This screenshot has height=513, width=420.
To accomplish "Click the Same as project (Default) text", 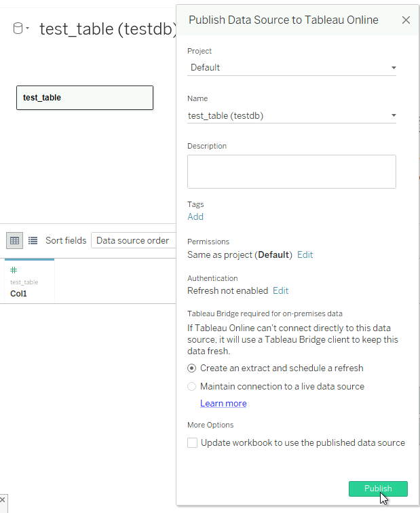I will [x=240, y=254].
